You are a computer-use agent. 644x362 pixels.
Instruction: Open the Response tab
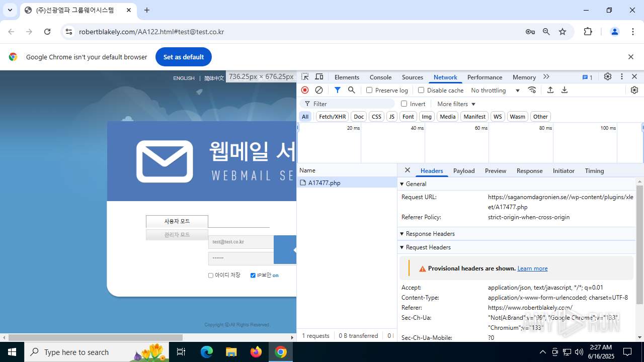click(529, 171)
